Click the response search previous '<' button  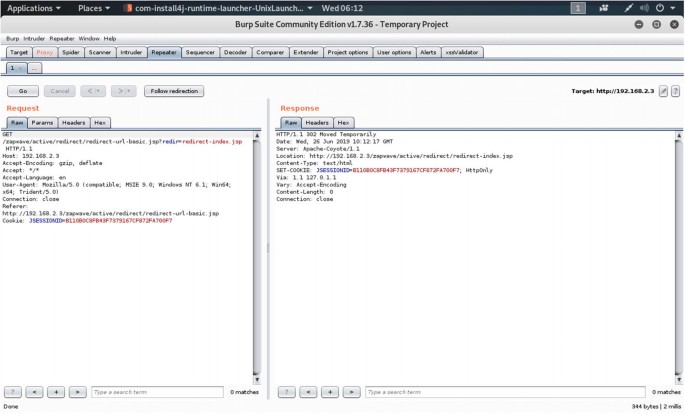point(307,392)
